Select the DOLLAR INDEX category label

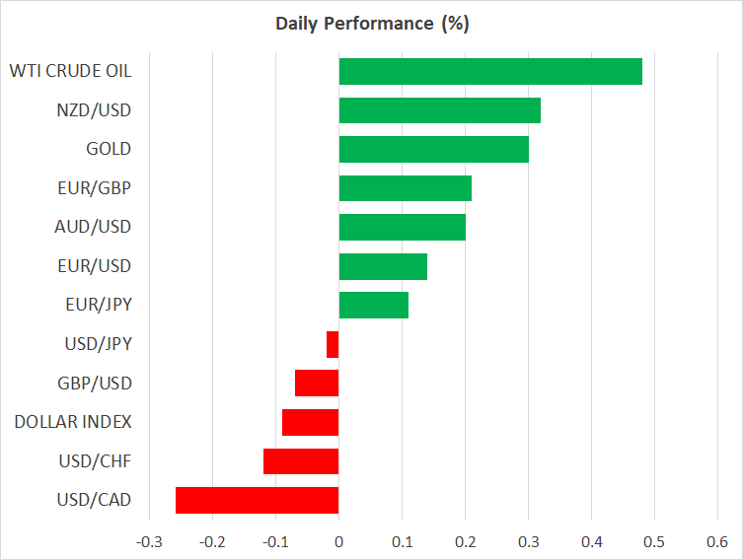point(73,422)
